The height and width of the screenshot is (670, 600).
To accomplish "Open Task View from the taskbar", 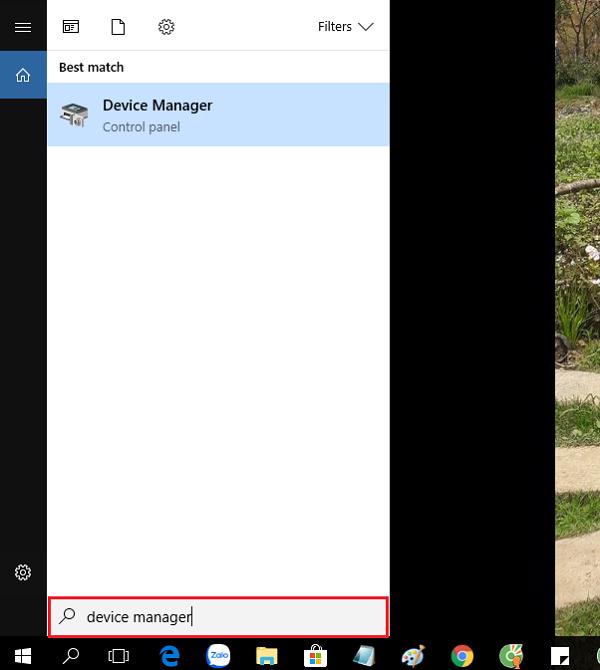I will pyautogui.click(x=119, y=656).
